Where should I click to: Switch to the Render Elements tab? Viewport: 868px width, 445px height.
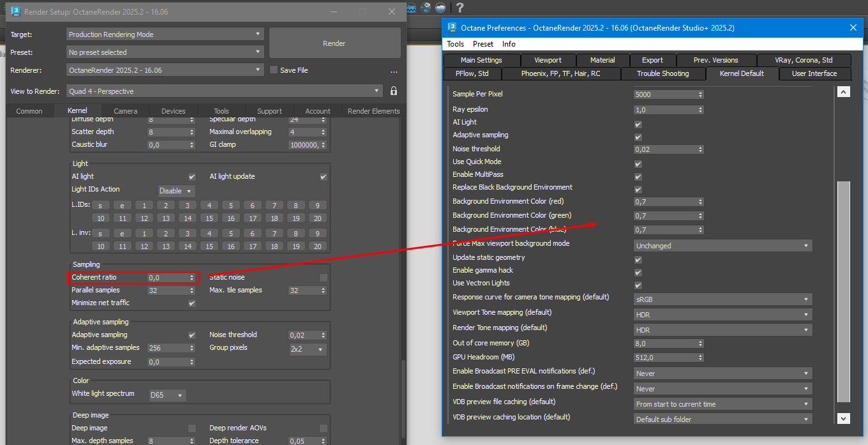pyautogui.click(x=373, y=111)
